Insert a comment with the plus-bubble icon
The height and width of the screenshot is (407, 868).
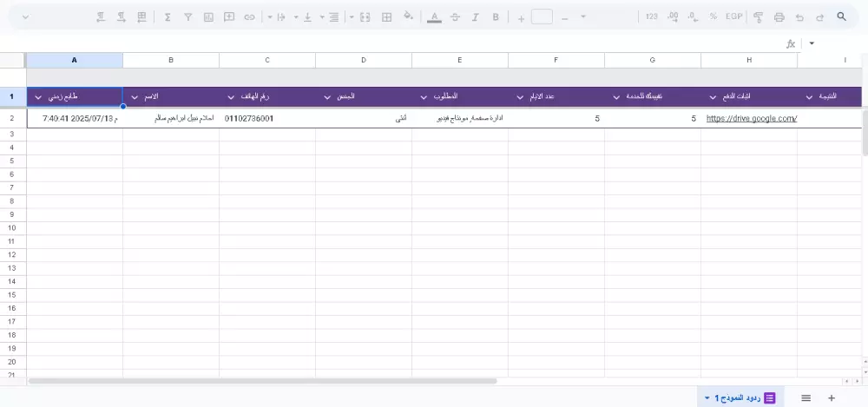point(228,17)
